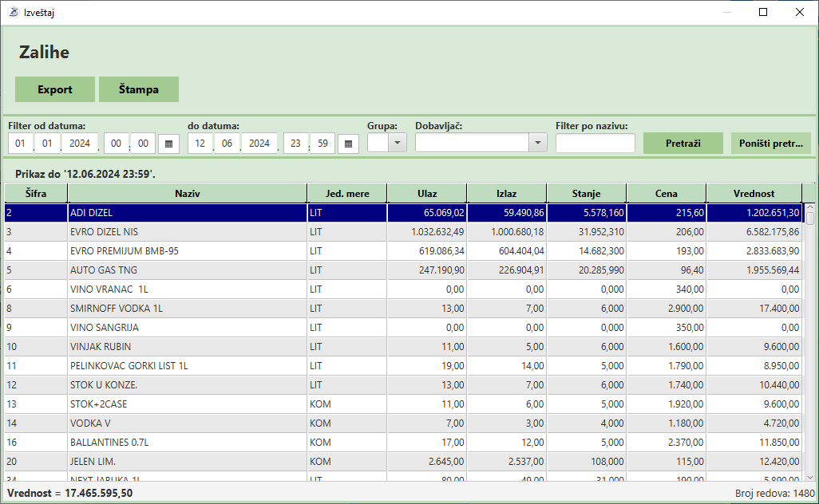Click the start date year field 2024

(x=79, y=144)
